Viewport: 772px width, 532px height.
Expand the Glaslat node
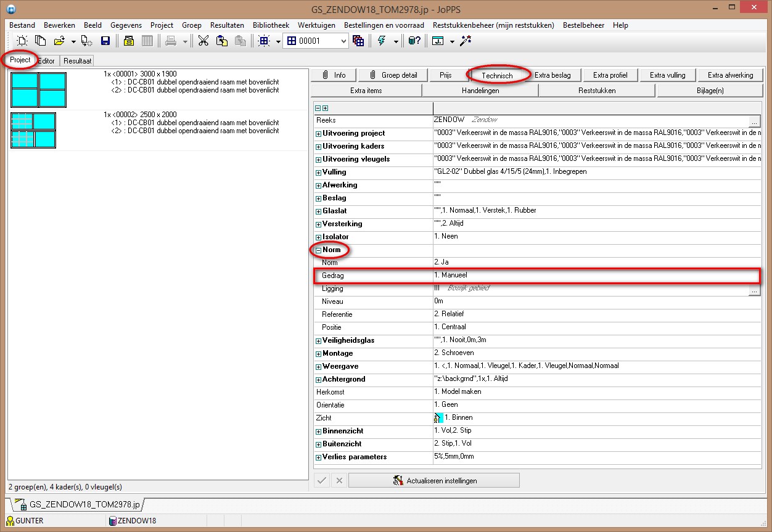318,211
